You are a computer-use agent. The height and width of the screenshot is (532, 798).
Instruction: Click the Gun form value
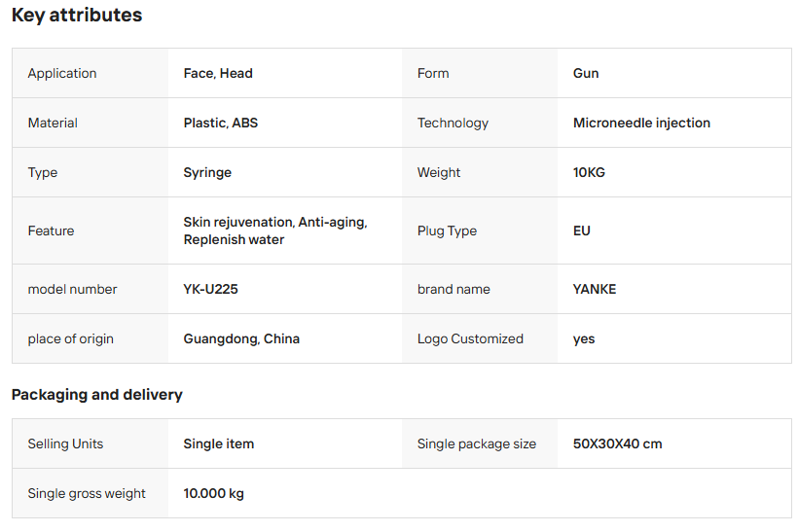pyautogui.click(x=586, y=74)
